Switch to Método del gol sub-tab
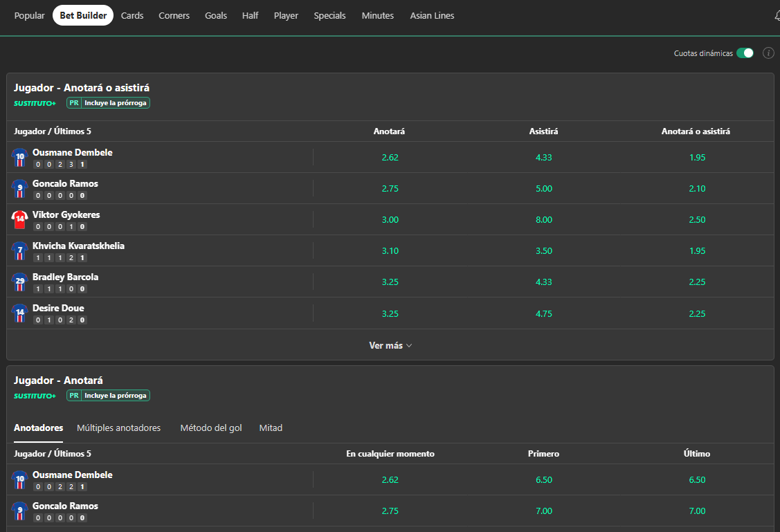780x532 pixels. coord(211,428)
